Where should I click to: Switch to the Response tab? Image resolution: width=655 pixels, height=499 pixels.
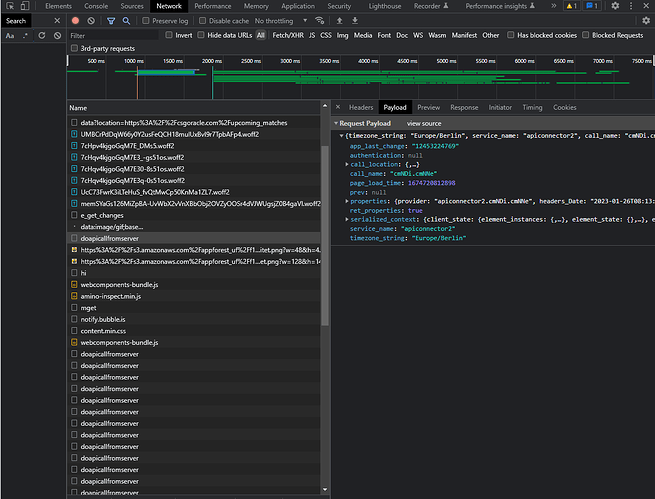point(464,107)
